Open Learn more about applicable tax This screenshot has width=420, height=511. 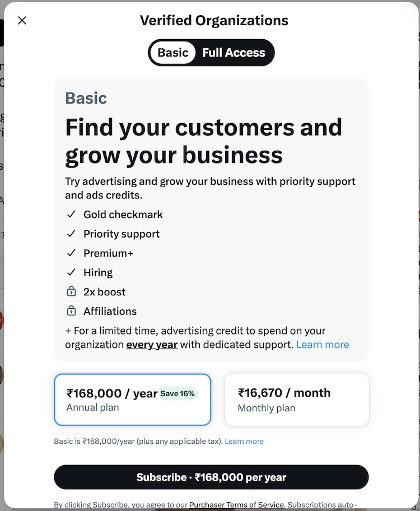click(244, 442)
